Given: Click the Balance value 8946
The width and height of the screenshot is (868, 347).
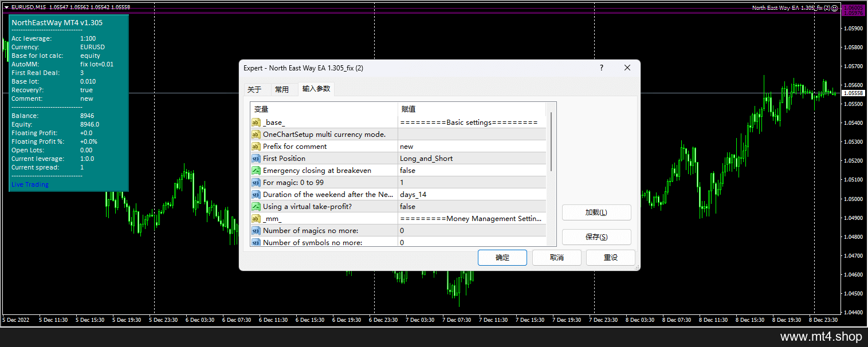Looking at the screenshot, I should point(87,116).
